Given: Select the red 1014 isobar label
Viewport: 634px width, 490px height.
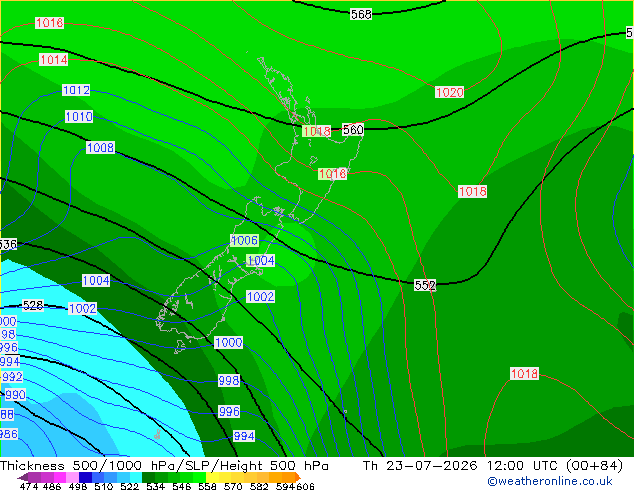Looking at the screenshot, I should pos(53,60).
